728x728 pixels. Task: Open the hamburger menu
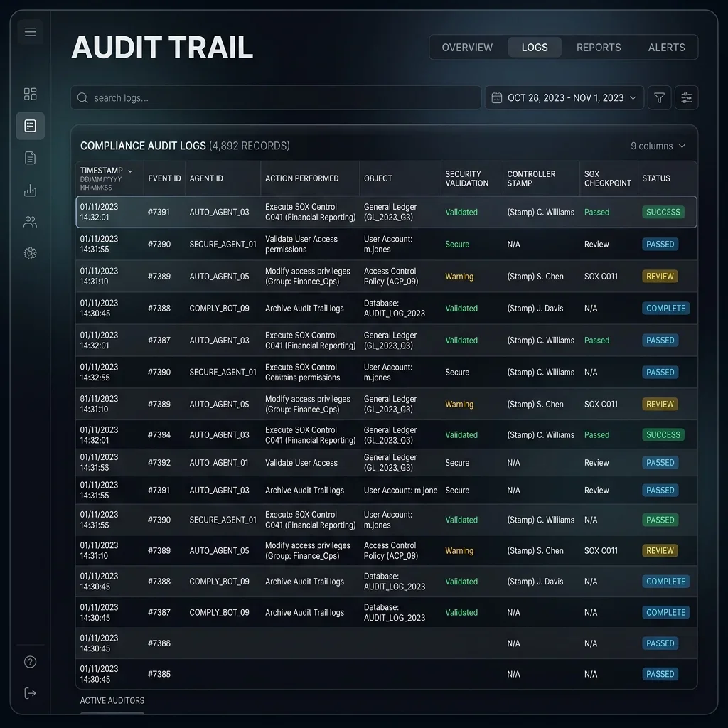point(30,31)
